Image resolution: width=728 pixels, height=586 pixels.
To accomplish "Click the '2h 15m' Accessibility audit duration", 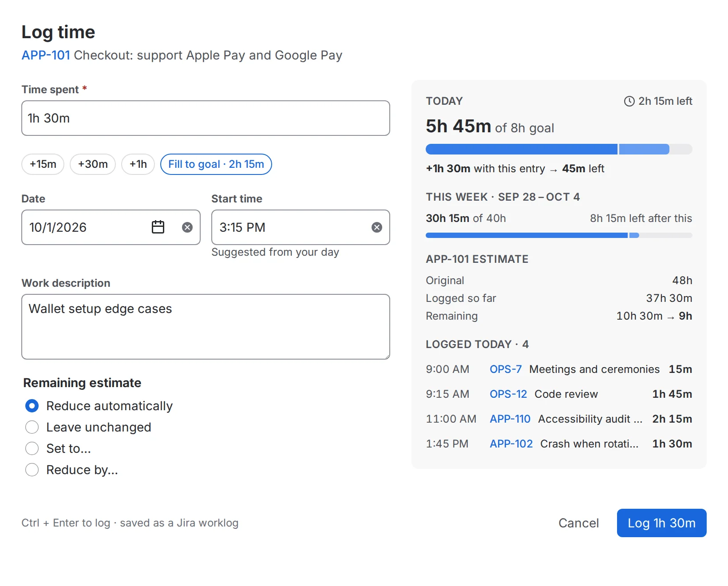I will point(672,419).
